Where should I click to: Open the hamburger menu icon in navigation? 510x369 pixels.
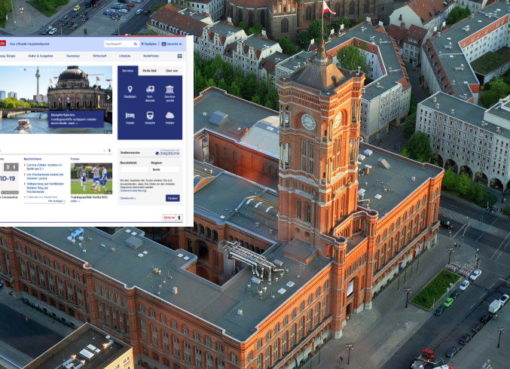[180, 56]
